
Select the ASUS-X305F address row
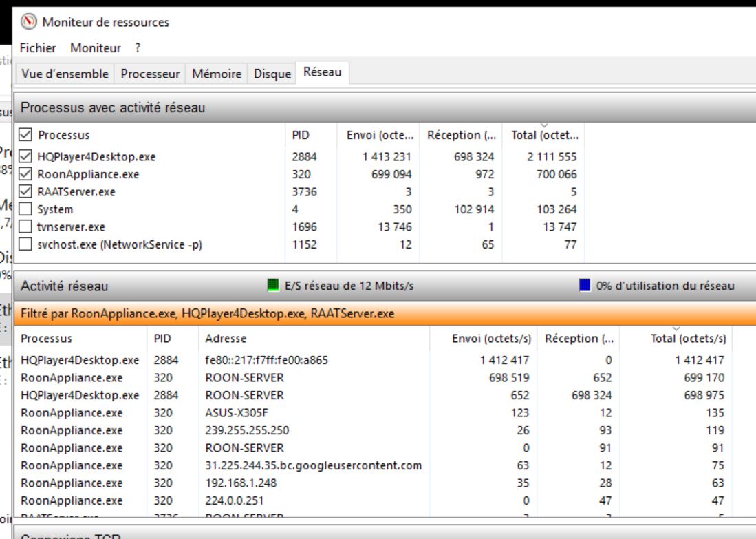(x=374, y=412)
